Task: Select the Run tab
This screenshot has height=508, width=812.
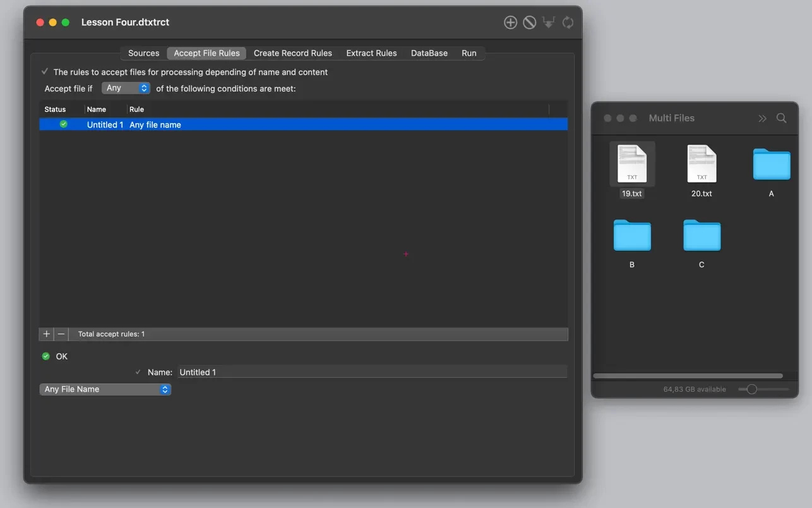Action: tap(469, 53)
